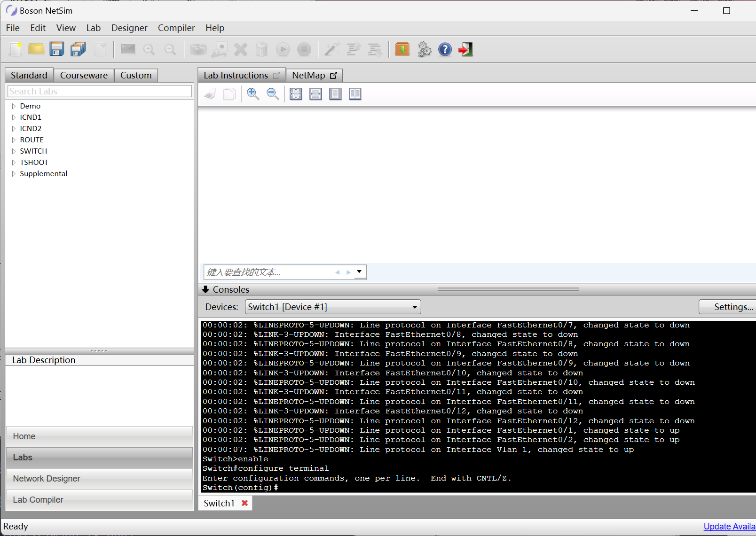Image resolution: width=756 pixels, height=536 pixels.
Task: Expand the SWITCH tree node
Action: (x=14, y=151)
